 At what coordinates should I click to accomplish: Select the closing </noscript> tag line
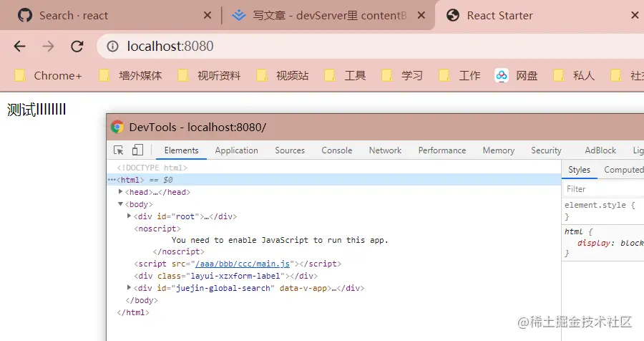pos(179,251)
